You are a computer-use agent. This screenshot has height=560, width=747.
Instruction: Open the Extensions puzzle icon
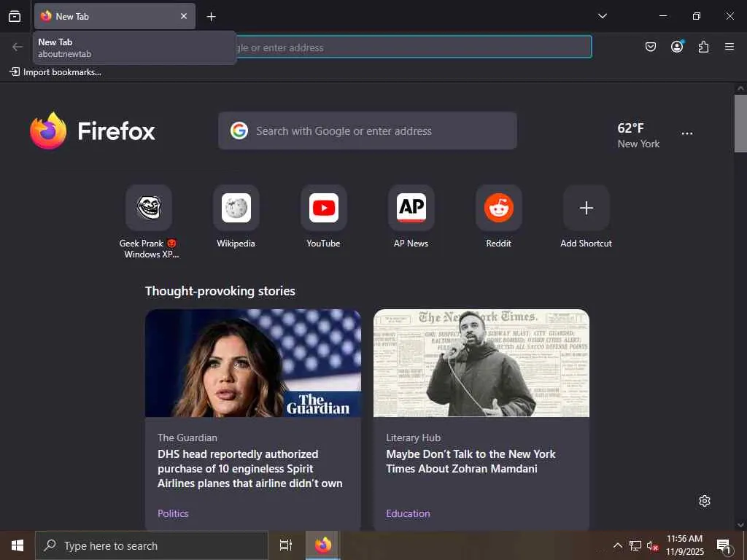pyautogui.click(x=703, y=47)
